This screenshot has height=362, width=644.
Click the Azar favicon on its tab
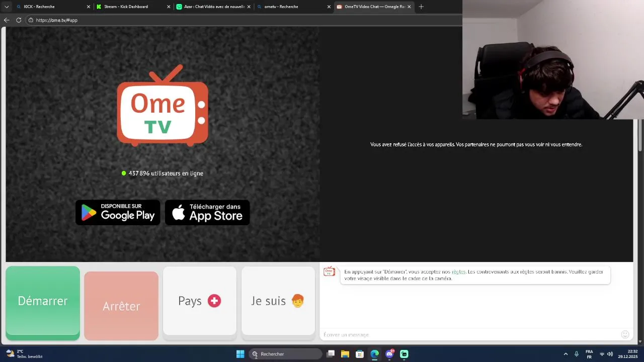pyautogui.click(x=179, y=7)
